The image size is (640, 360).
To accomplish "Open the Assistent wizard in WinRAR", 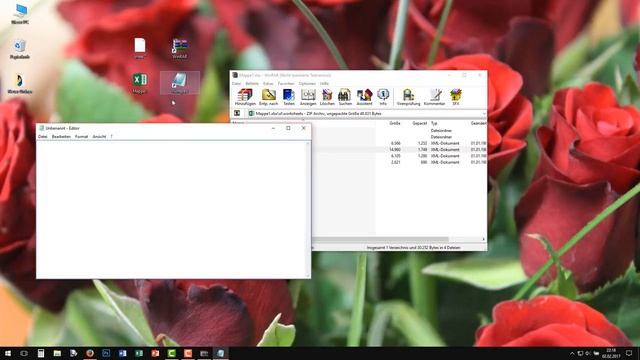I will (364, 97).
